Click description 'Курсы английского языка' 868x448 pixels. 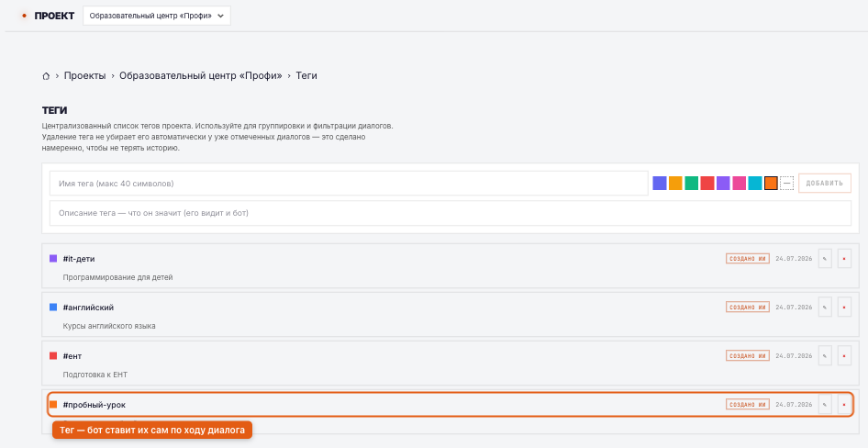click(x=109, y=326)
